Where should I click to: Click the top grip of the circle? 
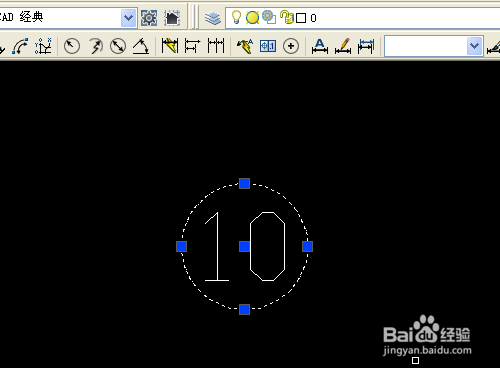point(245,183)
